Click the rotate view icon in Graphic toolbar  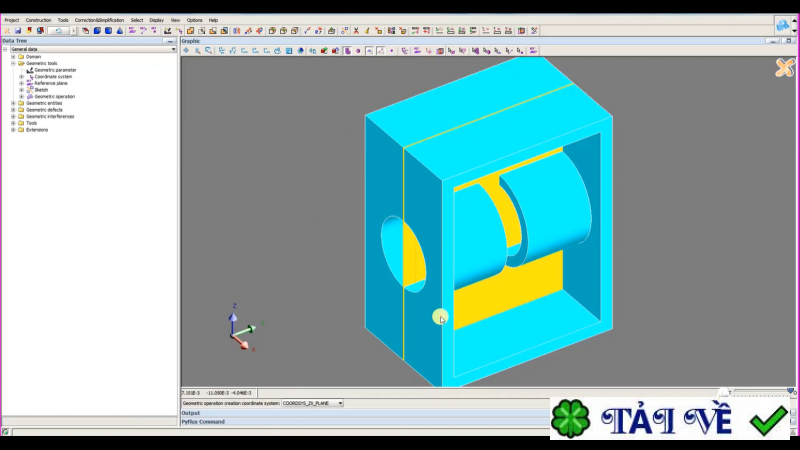[278, 51]
